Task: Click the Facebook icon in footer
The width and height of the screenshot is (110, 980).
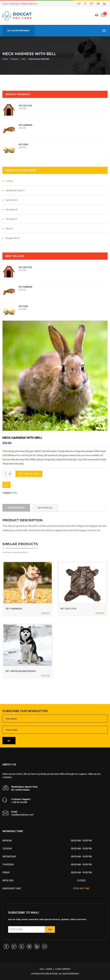Action: click(x=6, y=946)
